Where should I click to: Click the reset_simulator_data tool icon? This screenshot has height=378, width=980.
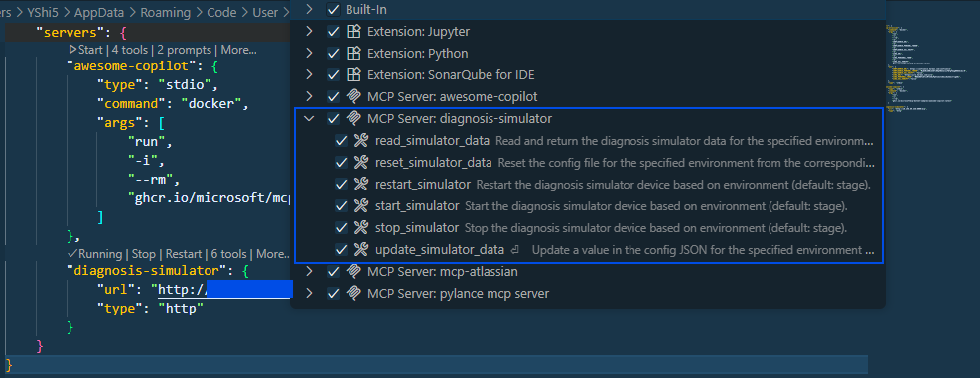tap(361, 163)
